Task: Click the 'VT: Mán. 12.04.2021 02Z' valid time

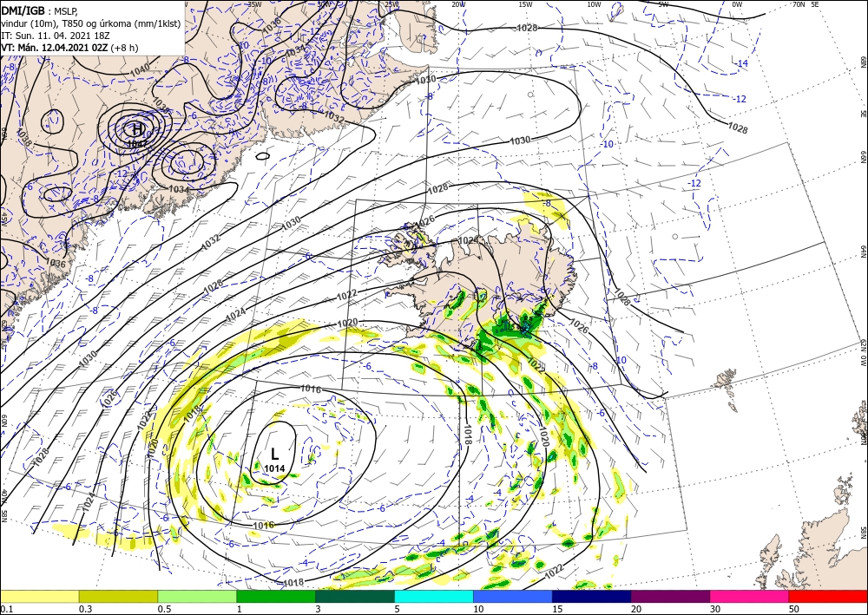Action: coord(55,48)
